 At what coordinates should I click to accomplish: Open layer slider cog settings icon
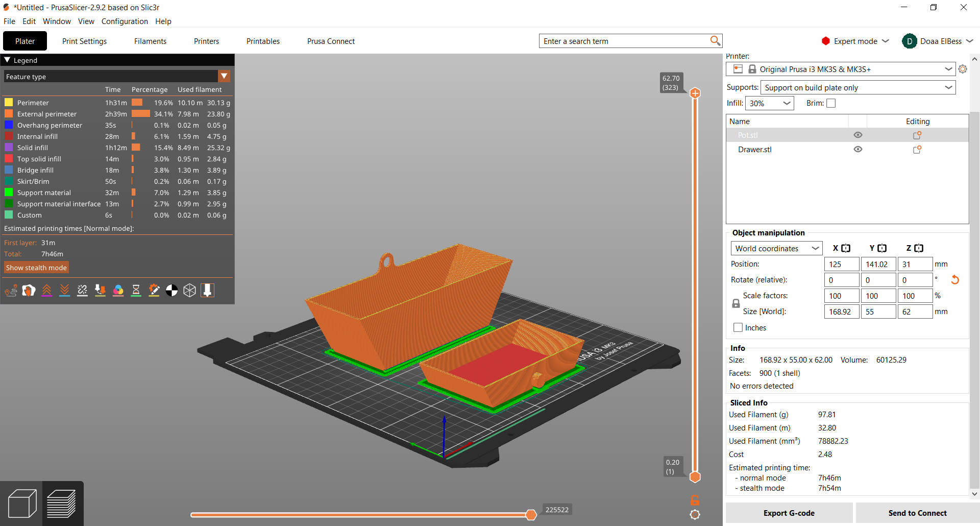point(695,515)
